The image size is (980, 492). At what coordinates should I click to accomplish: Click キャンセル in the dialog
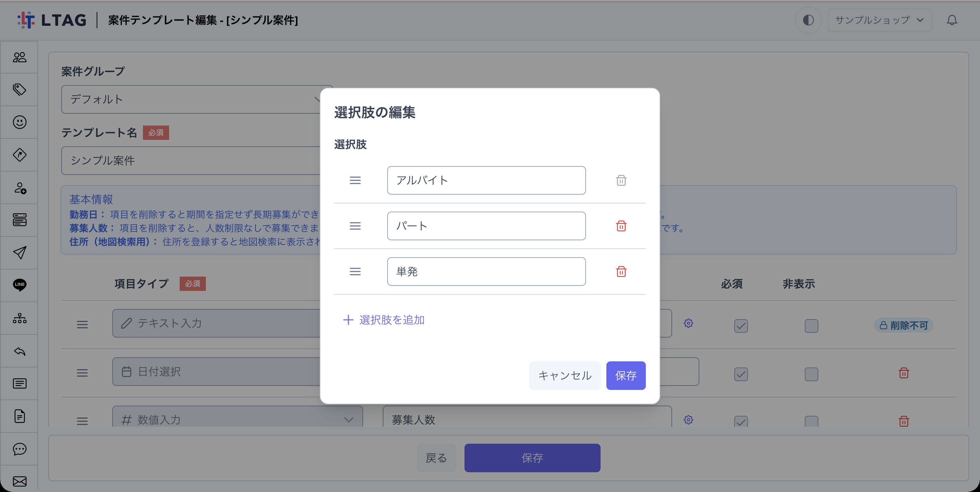click(x=565, y=376)
